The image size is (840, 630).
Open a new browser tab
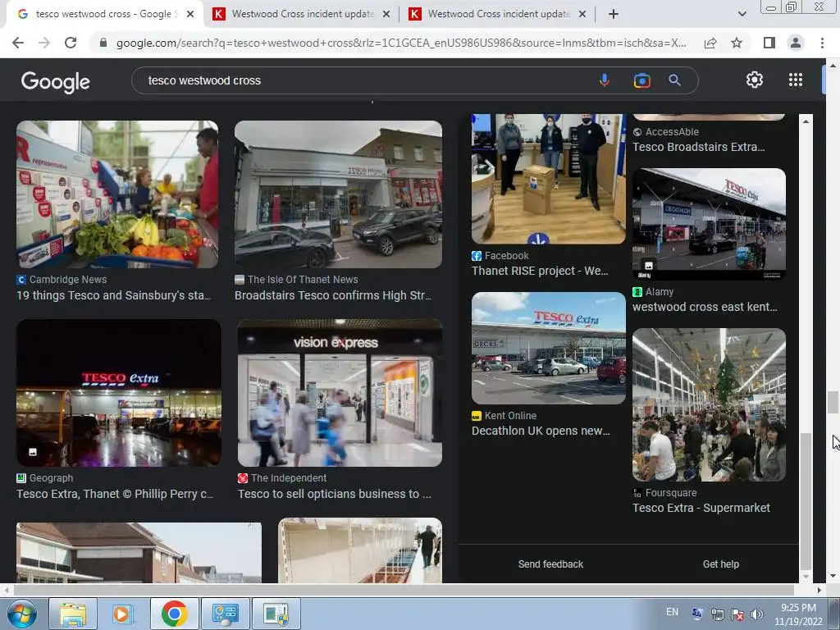click(x=614, y=14)
